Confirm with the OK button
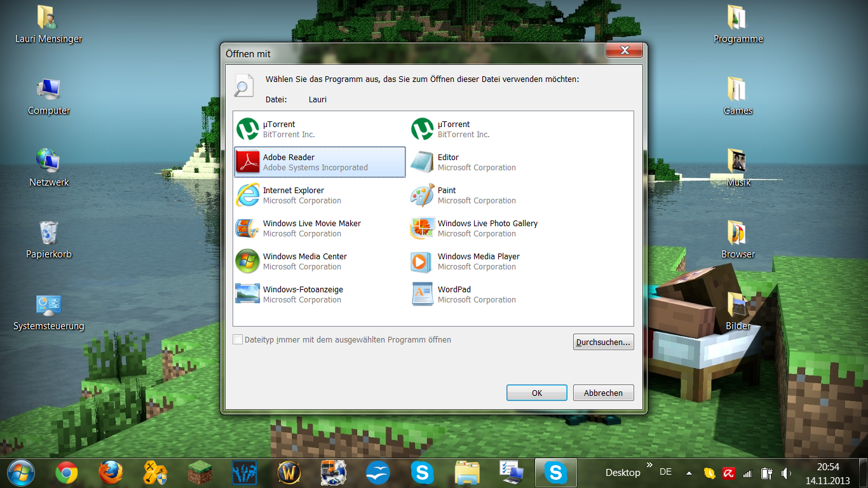 537,393
